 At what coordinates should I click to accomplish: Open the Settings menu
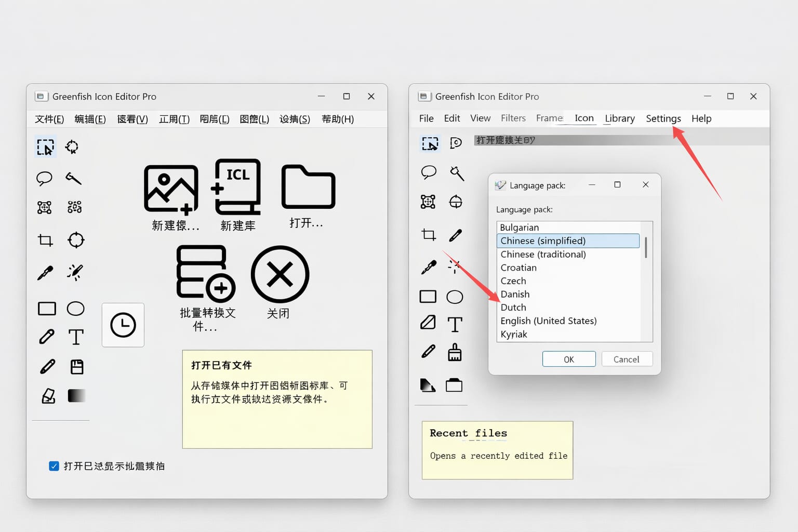click(x=663, y=118)
